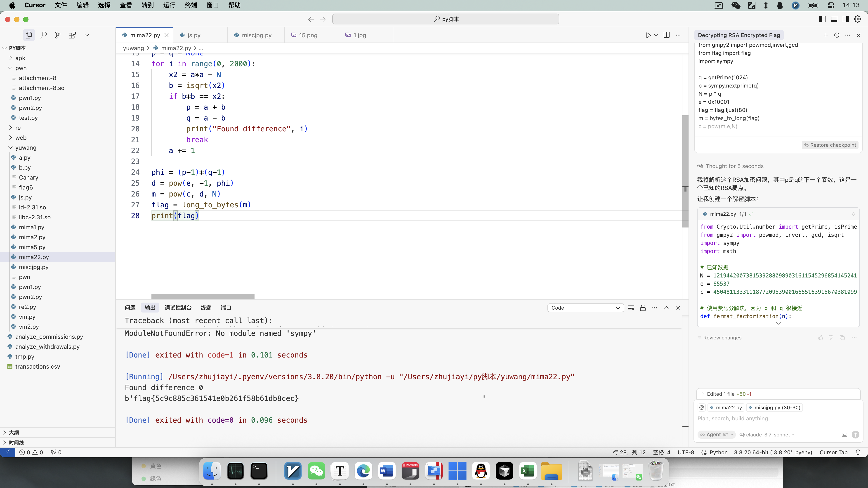Split the editor to the right
The width and height of the screenshot is (868, 488).
tap(667, 35)
